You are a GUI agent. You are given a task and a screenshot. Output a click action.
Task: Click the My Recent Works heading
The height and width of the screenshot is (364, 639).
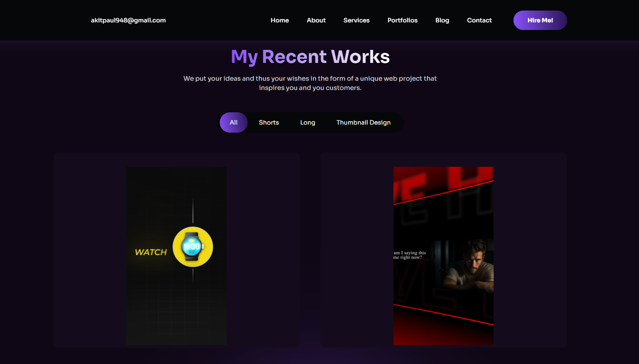pyautogui.click(x=310, y=56)
